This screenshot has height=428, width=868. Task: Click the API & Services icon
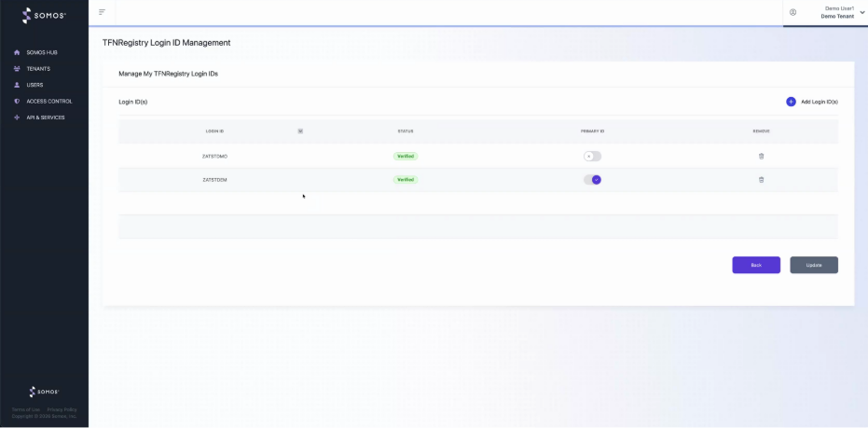tap(17, 117)
